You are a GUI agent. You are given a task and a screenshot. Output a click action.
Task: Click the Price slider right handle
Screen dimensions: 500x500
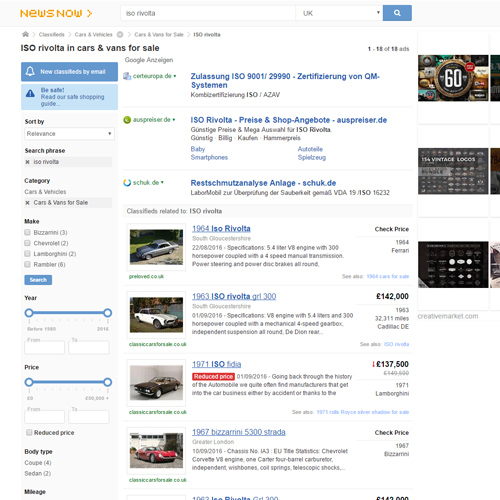(107, 382)
